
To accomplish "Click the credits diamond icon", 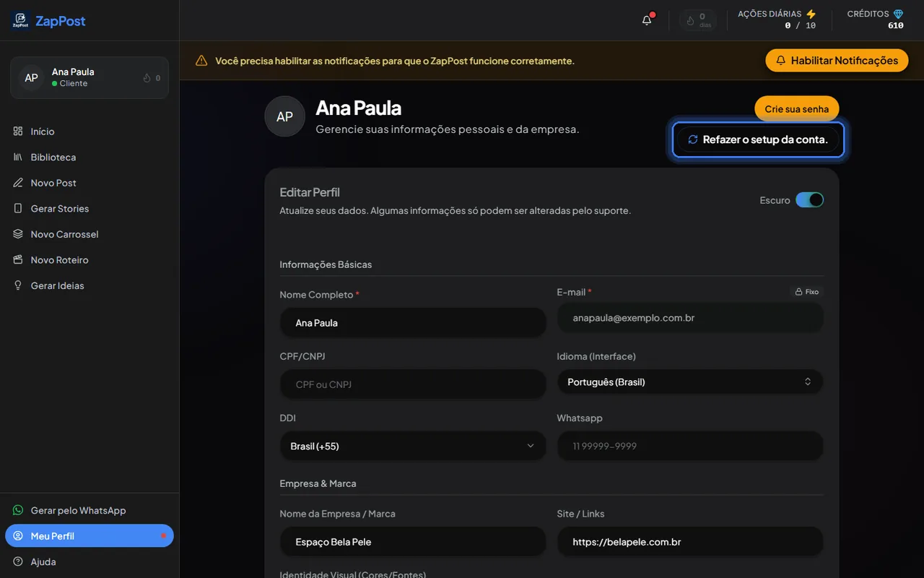I will (898, 14).
